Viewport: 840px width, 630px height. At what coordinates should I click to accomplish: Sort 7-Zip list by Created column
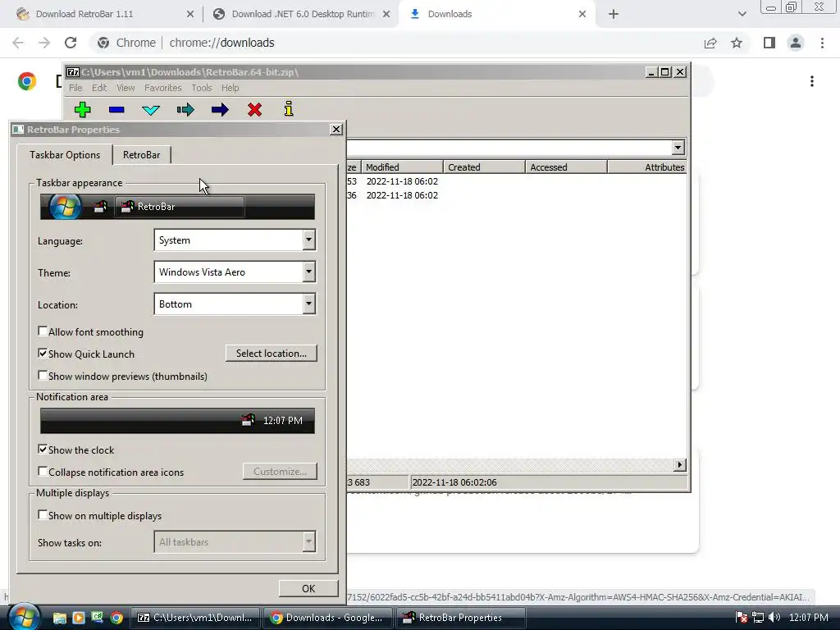[484, 167]
